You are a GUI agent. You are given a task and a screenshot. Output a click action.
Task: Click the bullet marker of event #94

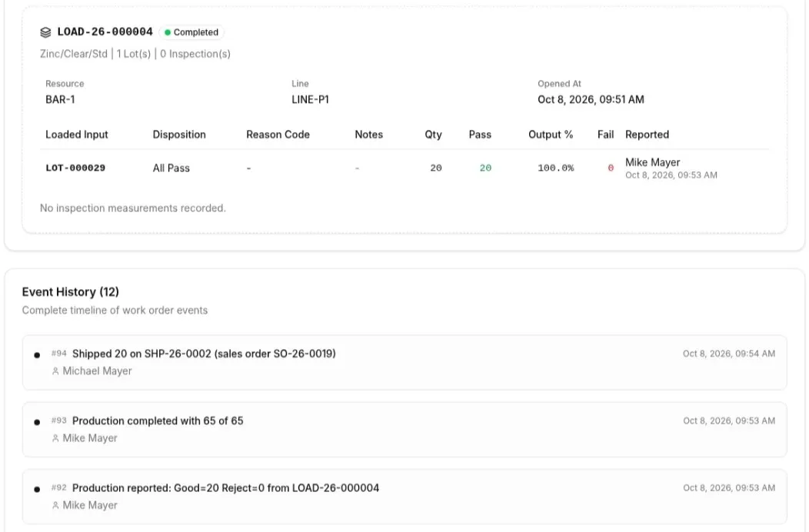pyautogui.click(x=37, y=355)
